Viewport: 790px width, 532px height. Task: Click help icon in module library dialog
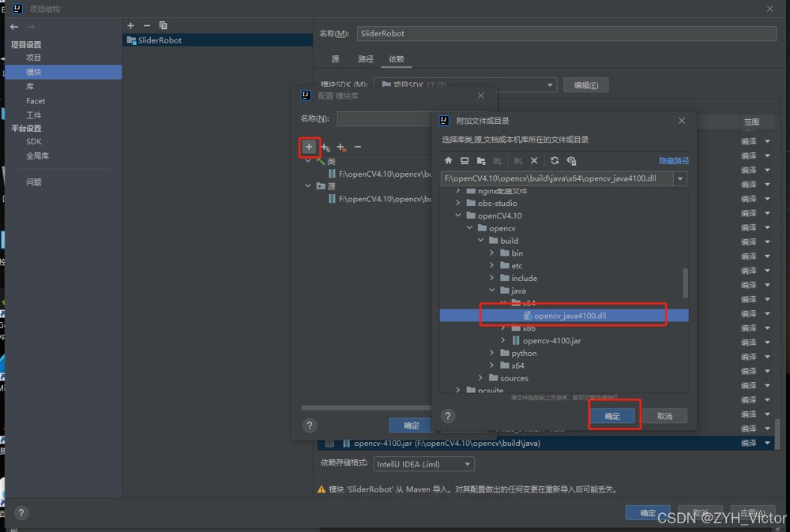click(x=310, y=425)
